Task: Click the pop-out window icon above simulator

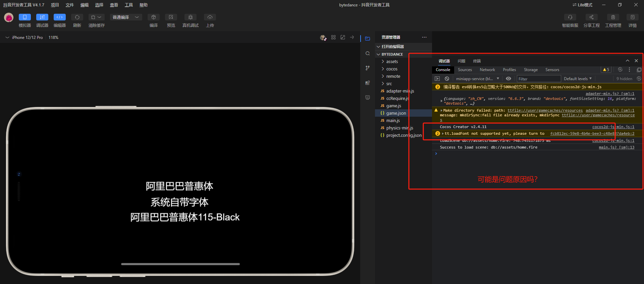Action: click(343, 37)
